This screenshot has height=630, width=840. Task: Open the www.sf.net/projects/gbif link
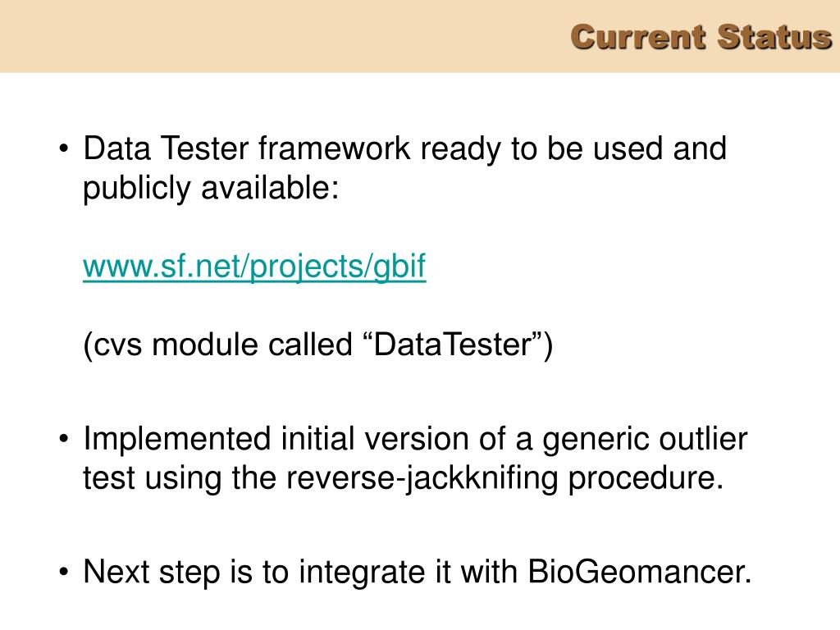point(254,267)
